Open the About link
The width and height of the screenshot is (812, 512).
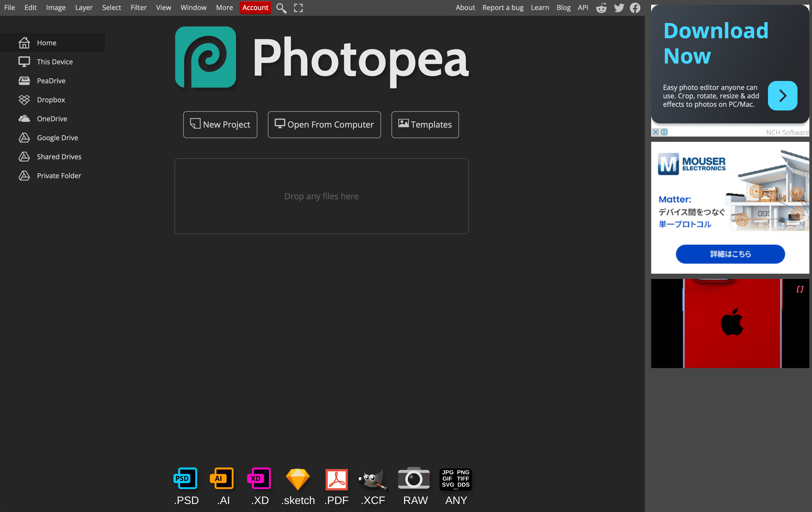[465, 7]
